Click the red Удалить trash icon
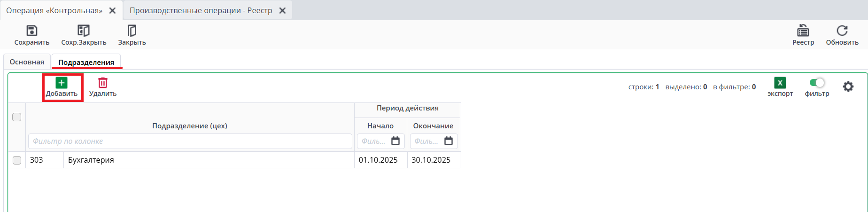 pos(102,83)
